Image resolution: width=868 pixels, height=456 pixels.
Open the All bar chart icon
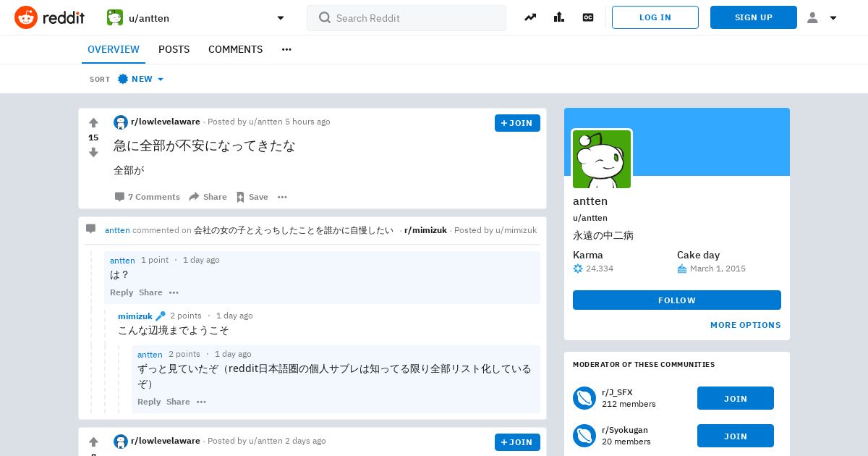[x=559, y=17]
